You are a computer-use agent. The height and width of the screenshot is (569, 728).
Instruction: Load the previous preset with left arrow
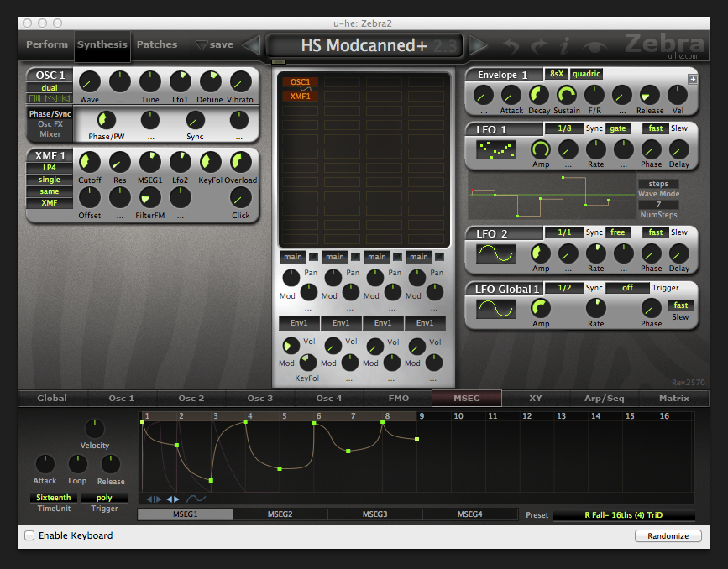(251, 45)
